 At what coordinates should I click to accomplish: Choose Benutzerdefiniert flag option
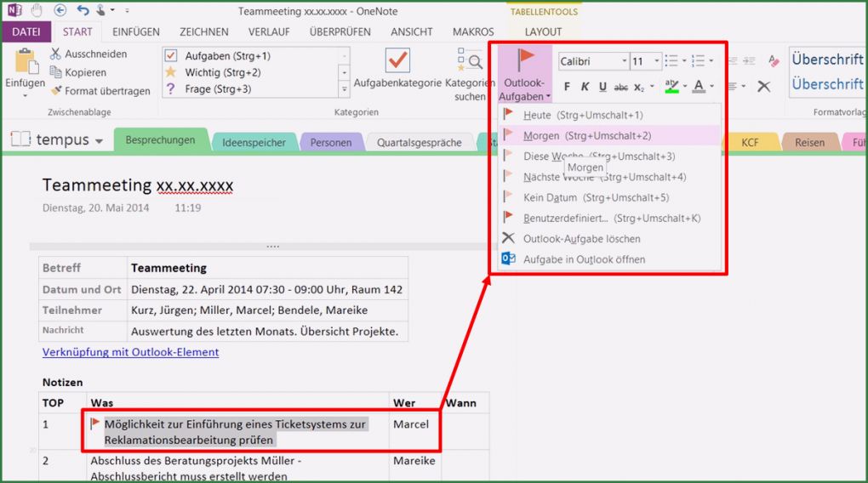coord(609,218)
